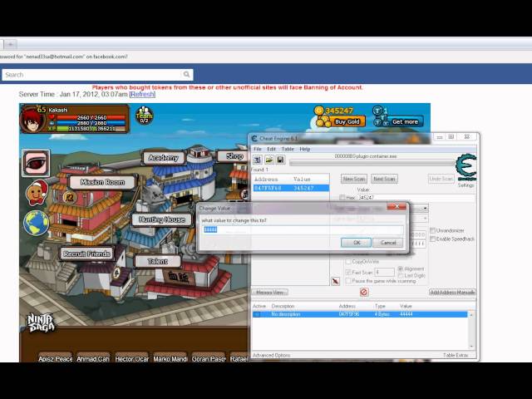
Task: Click friend Hector Ocar in friends bar
Action: [131, 358]
